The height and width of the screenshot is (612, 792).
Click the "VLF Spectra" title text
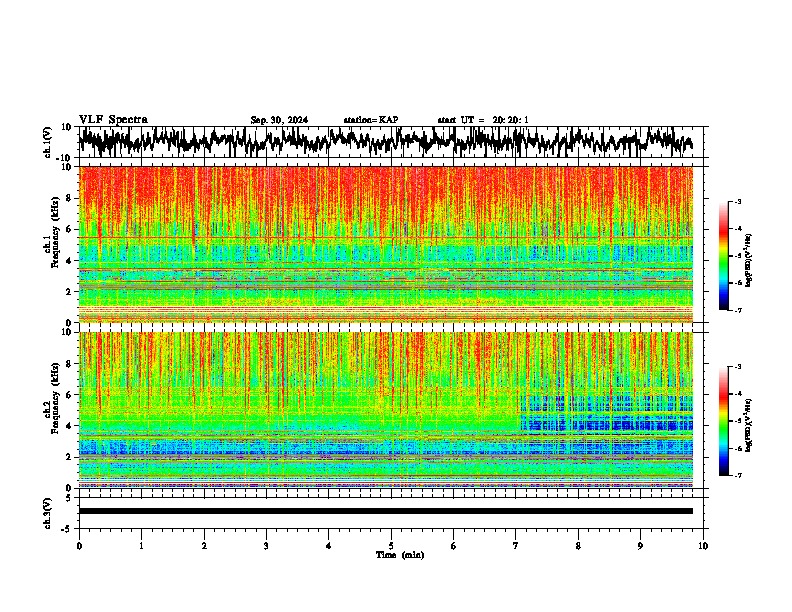(113, 119)
